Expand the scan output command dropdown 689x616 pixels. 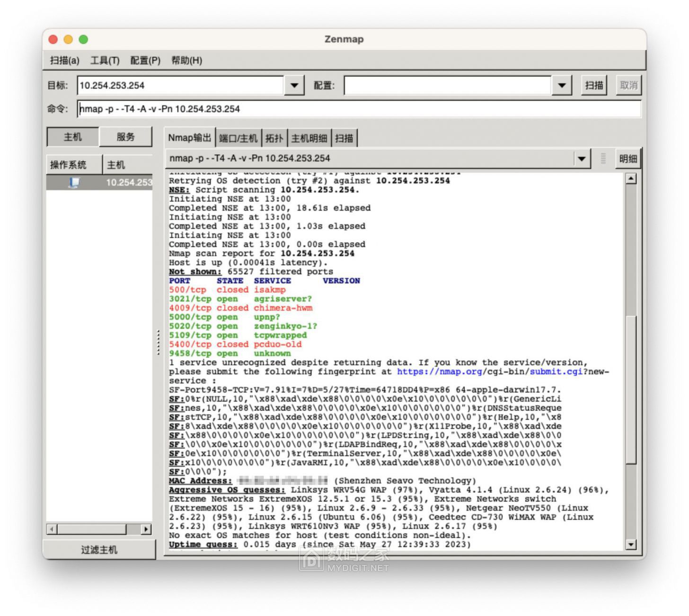(582, 158)
